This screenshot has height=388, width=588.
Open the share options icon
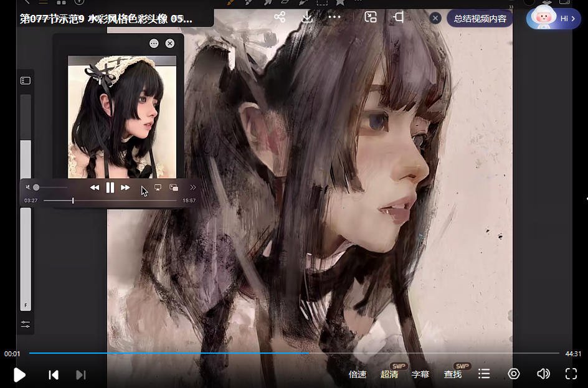click(x=280, y=17)
